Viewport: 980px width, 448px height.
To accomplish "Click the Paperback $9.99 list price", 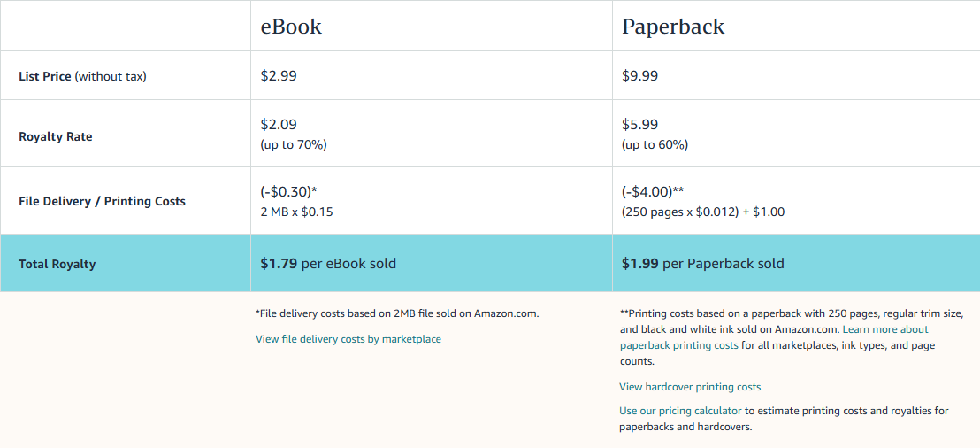I will [640, 76].
